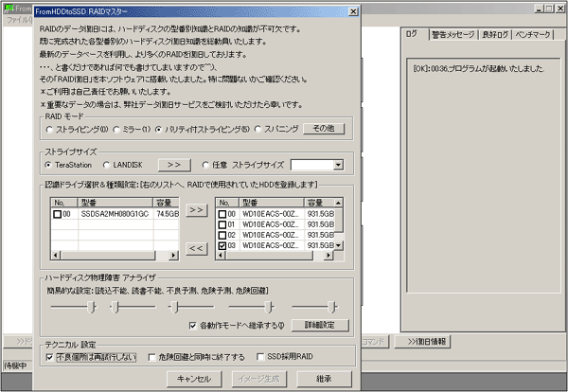This screenshot has height=392, width=568.
Task: Select LANDISK stripe size radio
Action: click(106, 165)
